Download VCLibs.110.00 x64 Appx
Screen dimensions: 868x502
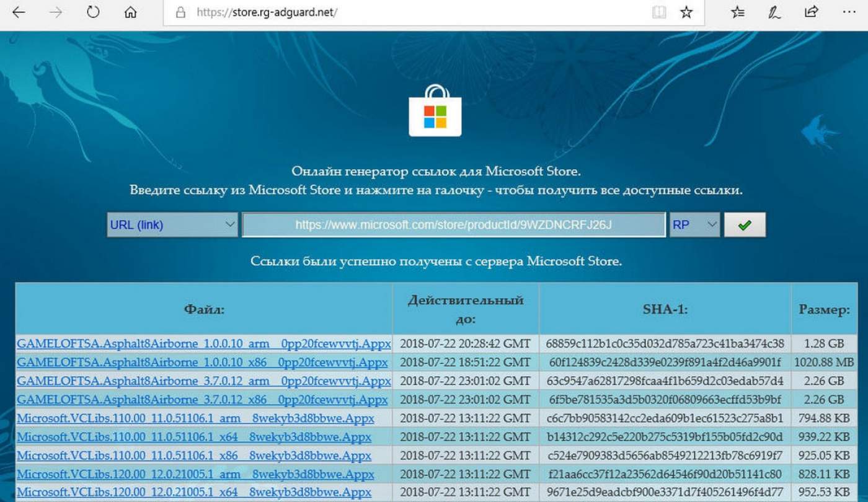pyautogui.click(x=194, y=437)
